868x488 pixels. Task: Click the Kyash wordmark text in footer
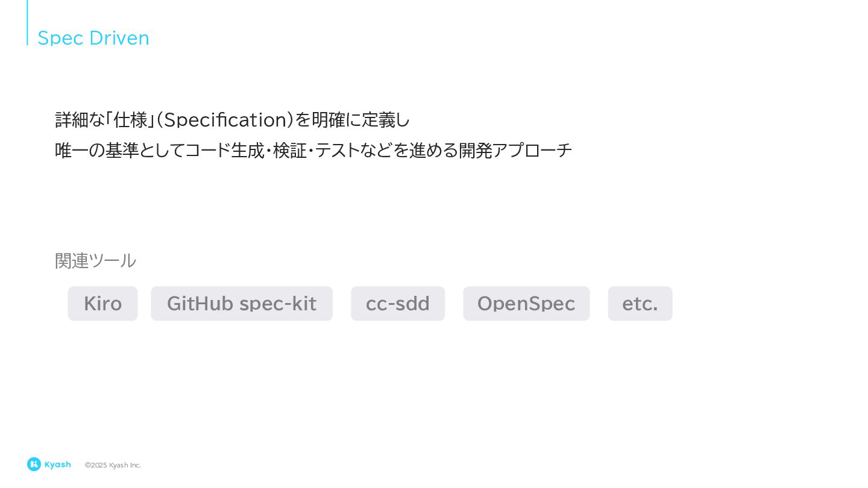click(58, 465)
